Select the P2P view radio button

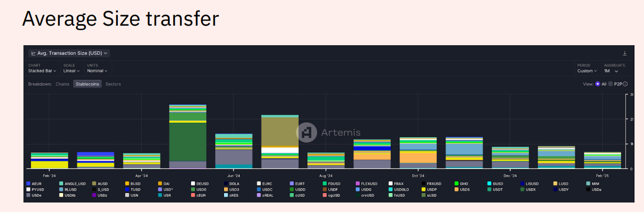[x=610, y=84]
